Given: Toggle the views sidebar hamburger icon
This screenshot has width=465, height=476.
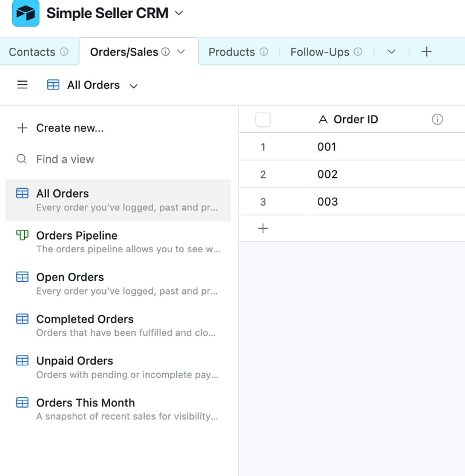Looking at the screenshot, I should click(22, 85).
